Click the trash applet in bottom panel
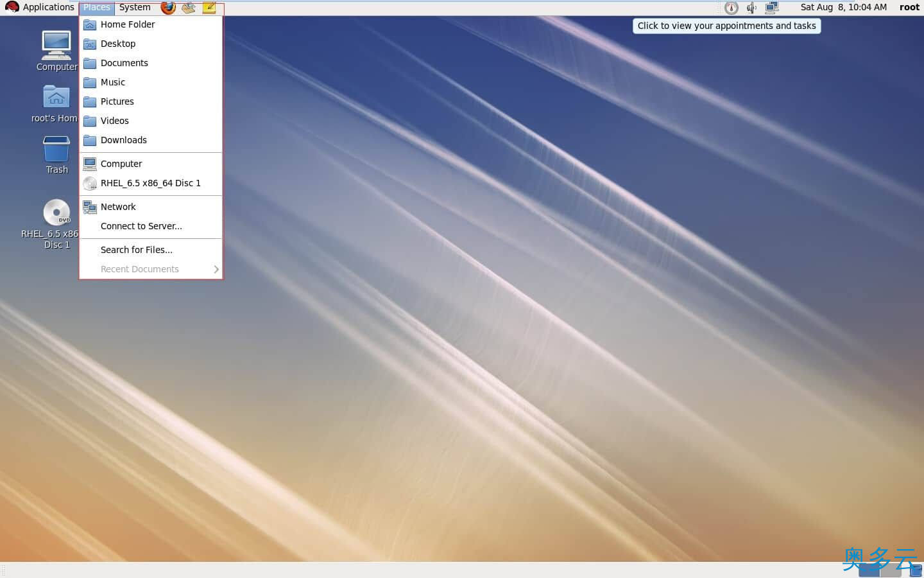Image resolution: width=924 pixels, height=578 pixels. [x=916, y=570]
